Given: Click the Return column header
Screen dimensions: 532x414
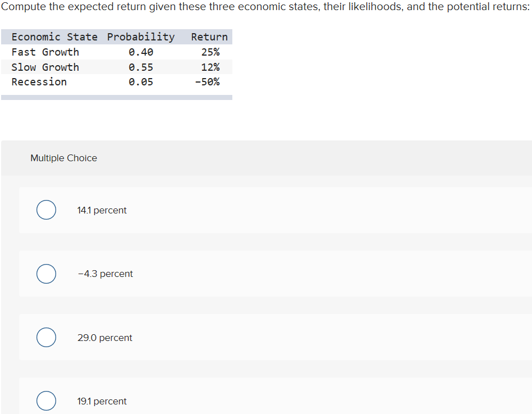Looking at the screenshot, I should (209, 37).
